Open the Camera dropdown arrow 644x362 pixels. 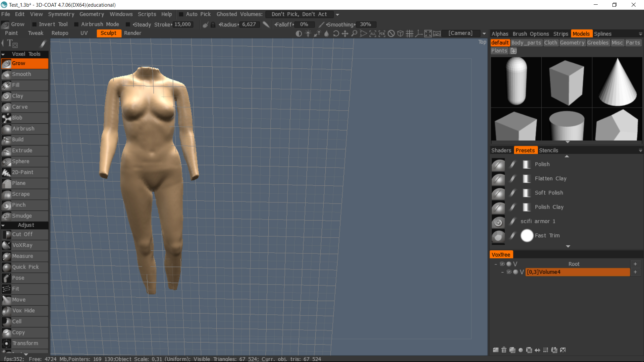tap(484, 34)
